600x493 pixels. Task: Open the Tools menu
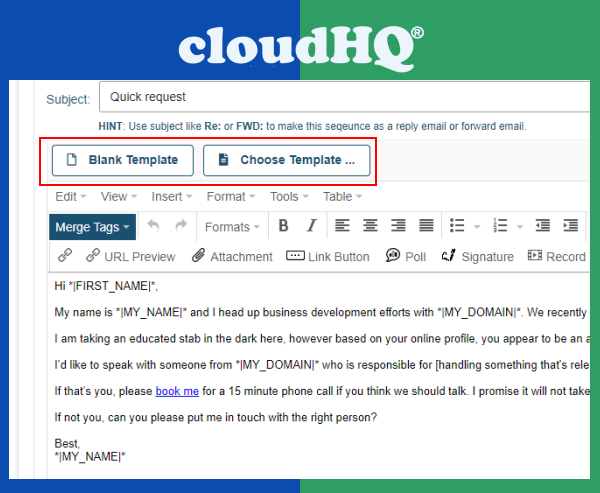click(289, 196)
